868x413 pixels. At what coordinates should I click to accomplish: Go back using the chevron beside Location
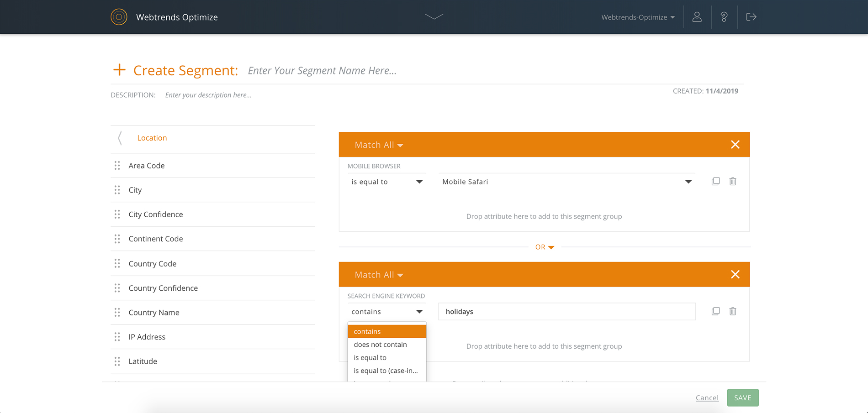pos(120,138)
